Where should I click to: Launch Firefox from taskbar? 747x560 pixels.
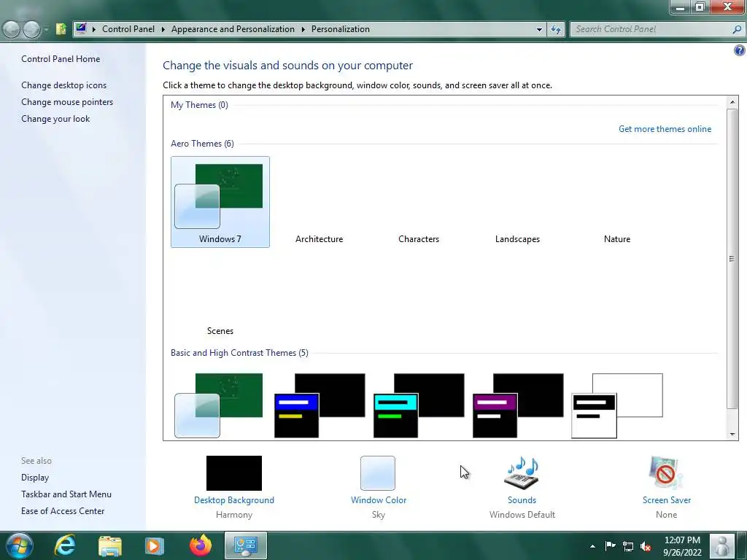point(201,545)
